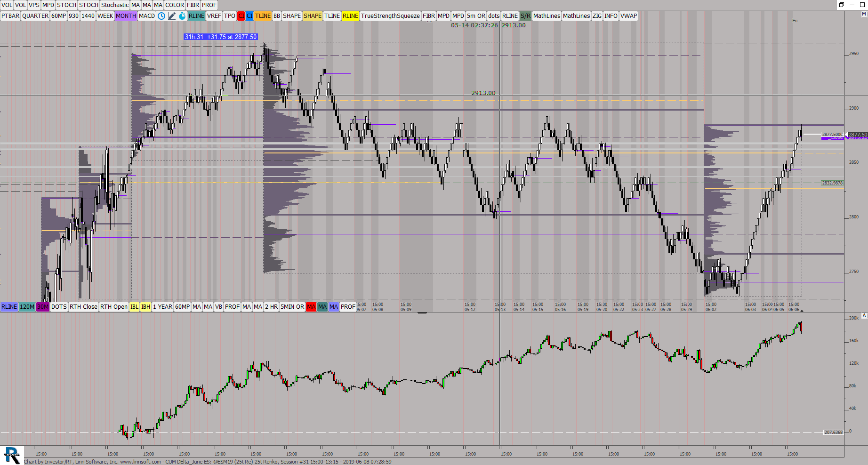Click the 930 button
Image resolution: width=868 pixels, height=465 pixels.
click(73, 16)
